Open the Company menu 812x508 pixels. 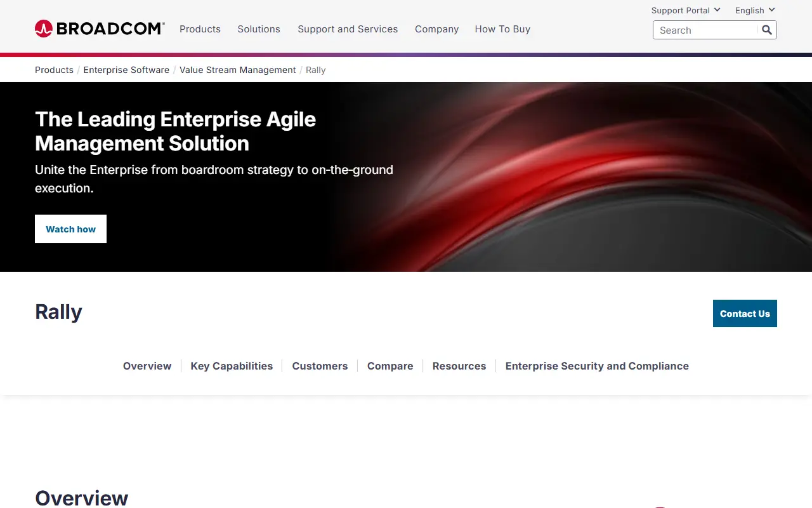pyautogui.click(x=436, y=29)
